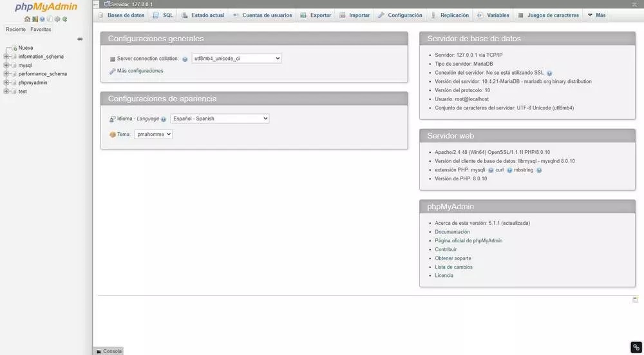Open the Replicación tab
Screen dimensions: 644x355
(x=450, y=15)
